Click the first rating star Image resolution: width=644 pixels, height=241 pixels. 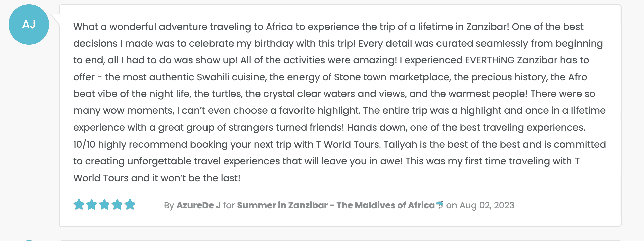[x=79, y=204]
